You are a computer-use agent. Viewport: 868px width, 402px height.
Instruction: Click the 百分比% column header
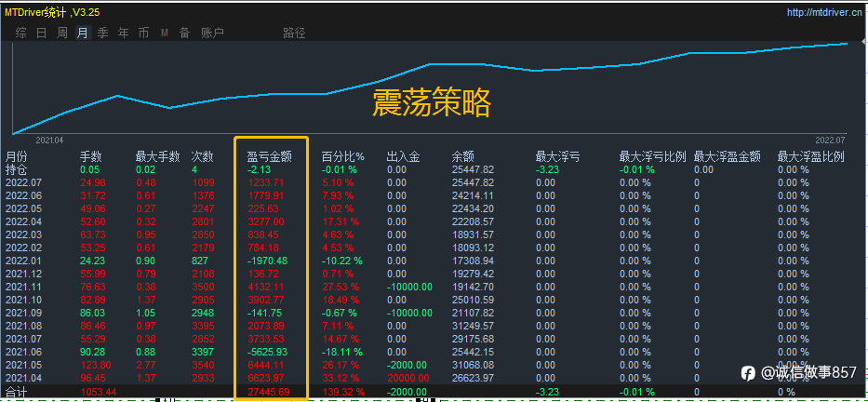click(342, 157)
